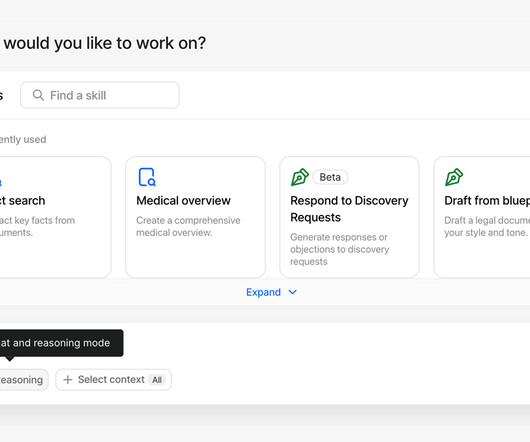
Task: Click the All badge in Select context
Action: [x=157, y=380]
